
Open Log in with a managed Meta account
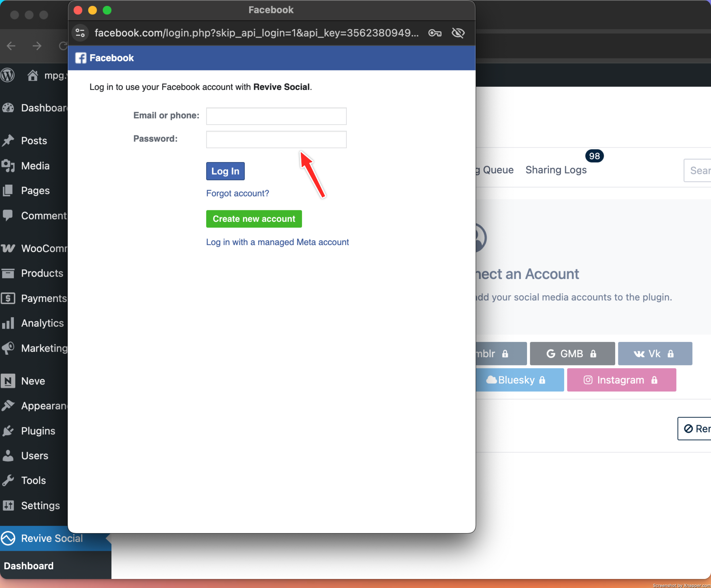click(277, 242)
